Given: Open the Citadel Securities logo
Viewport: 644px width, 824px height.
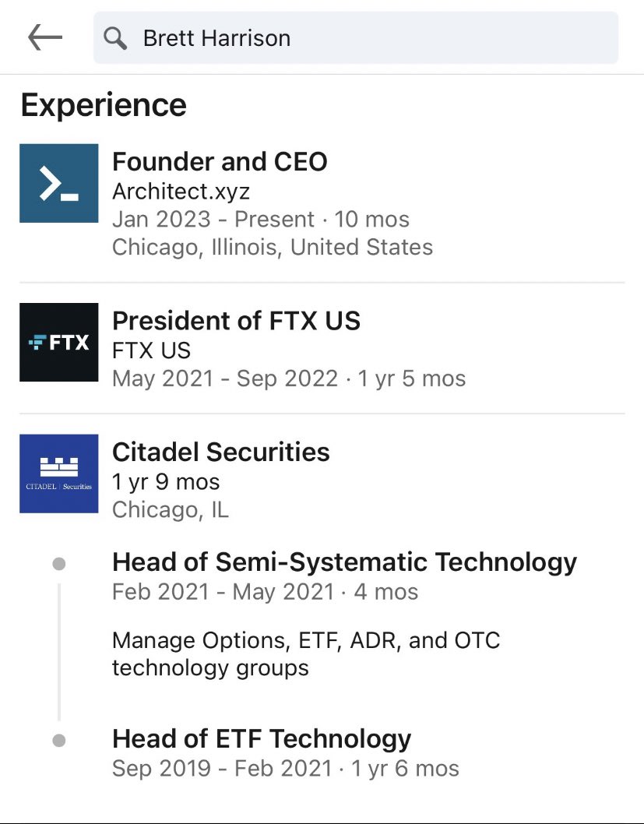Looking at the screenshot, I should click(59, 474).
